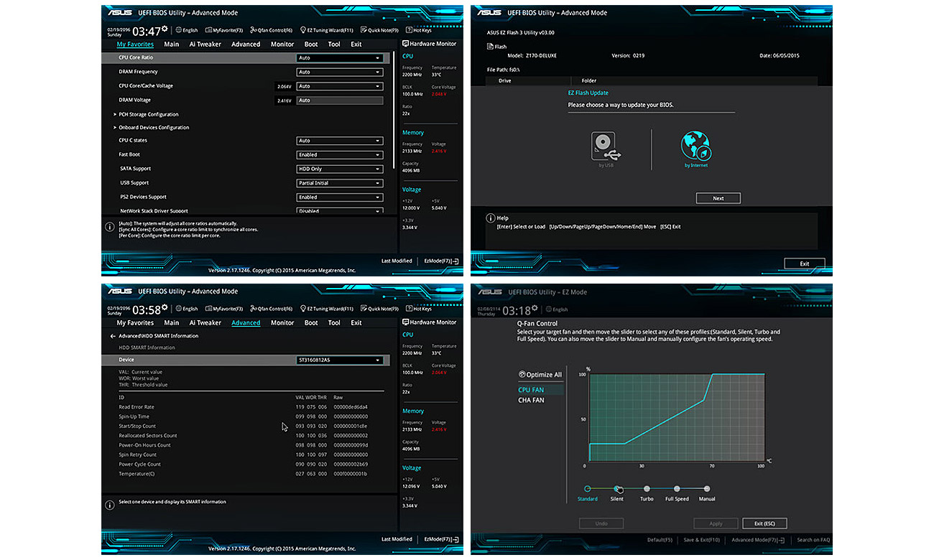
Task: Click the DRAM Voltage Auto input field
Action: 340,101
